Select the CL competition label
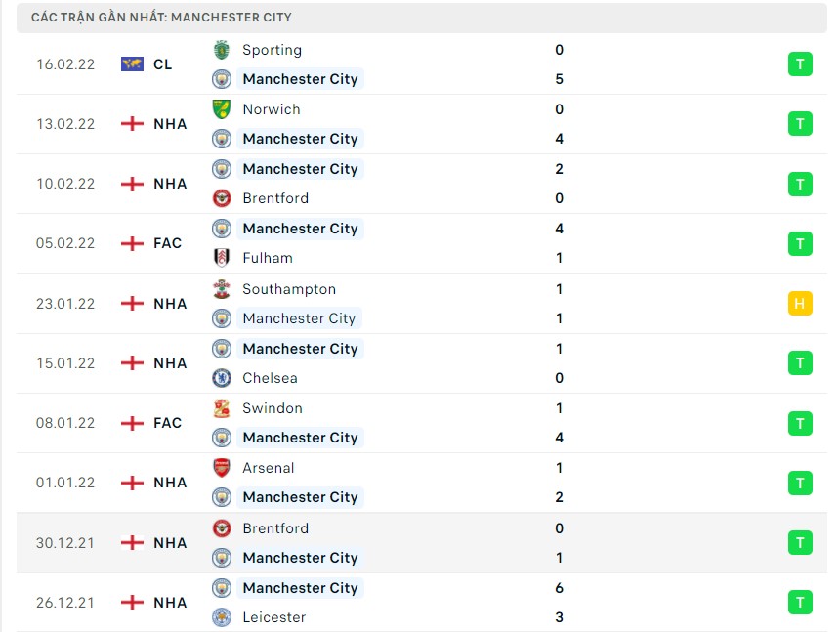The width and height of the screenshot is (840, 632). 163,64
